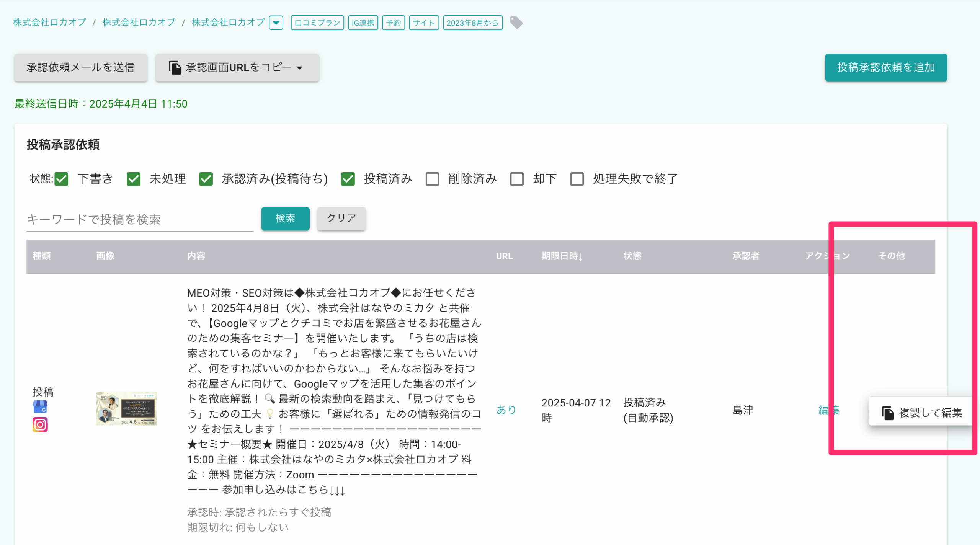Screen dimensions: 980x545
Task: Click the IG連携 tag label
Action: (363, 23)
